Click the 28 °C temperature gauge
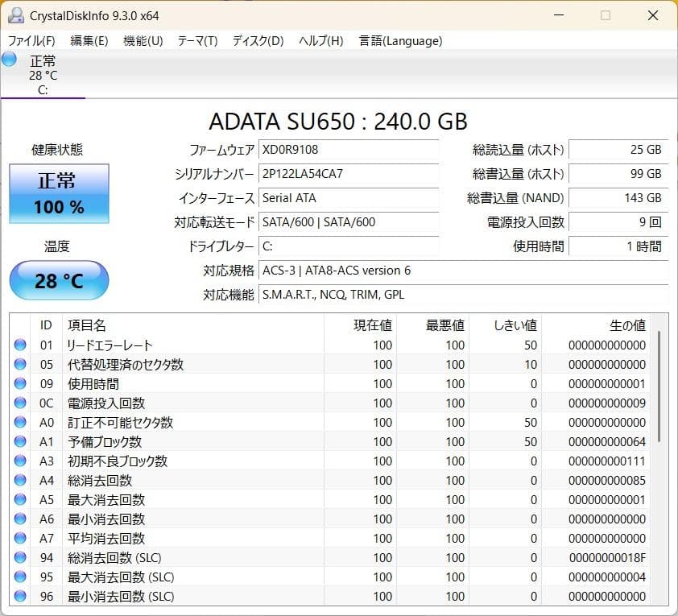Screen dimensions: 678x616 [58, 280]
